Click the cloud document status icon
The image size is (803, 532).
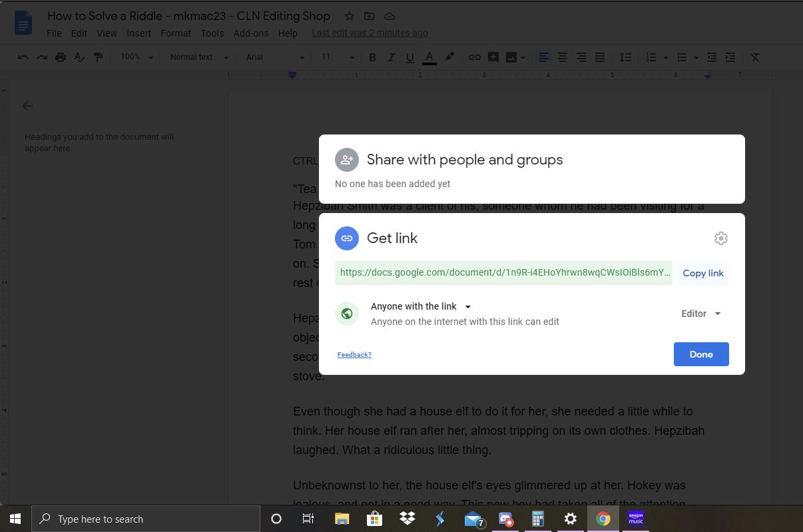[390, 16]
